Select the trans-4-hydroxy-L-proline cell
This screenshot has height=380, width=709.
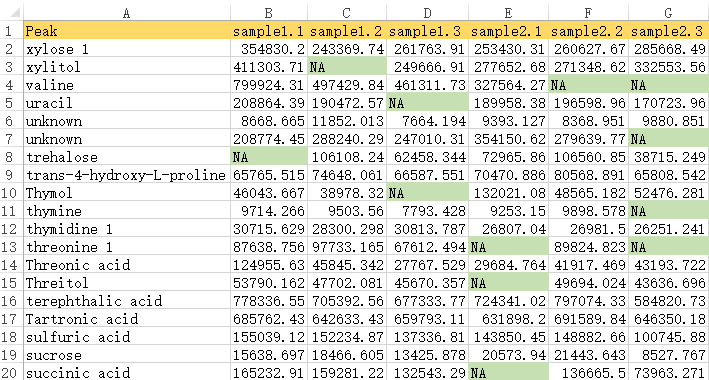coord(127,175)
